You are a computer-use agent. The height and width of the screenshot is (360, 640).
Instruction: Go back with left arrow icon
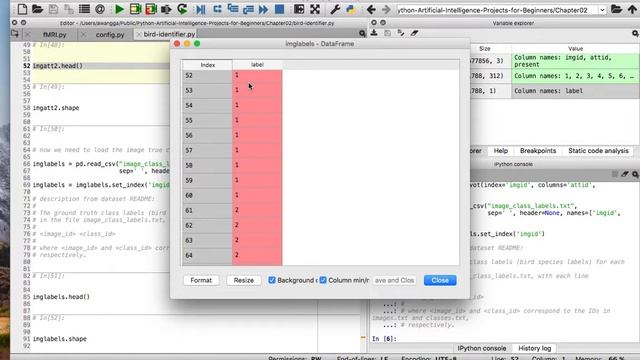click(x=371, y=9)
